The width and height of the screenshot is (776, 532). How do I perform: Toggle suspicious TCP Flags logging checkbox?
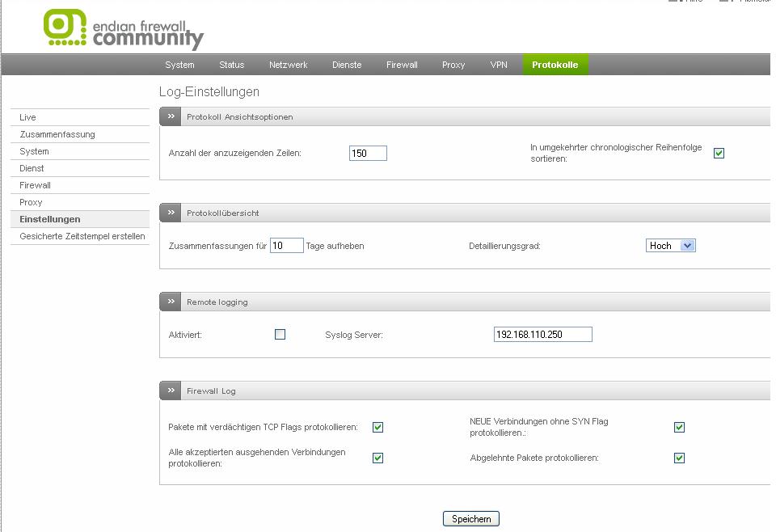[x=377, y=427]
